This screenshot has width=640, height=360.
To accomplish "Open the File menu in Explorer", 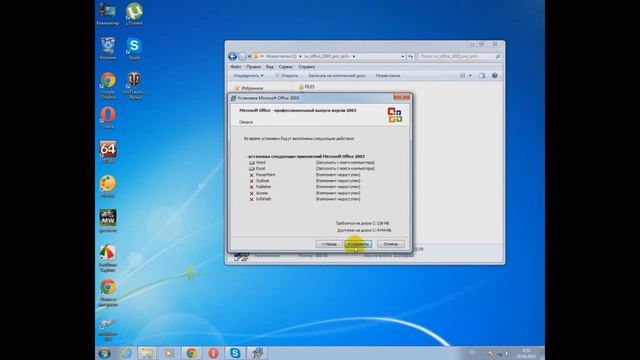I will coord(236,67).
